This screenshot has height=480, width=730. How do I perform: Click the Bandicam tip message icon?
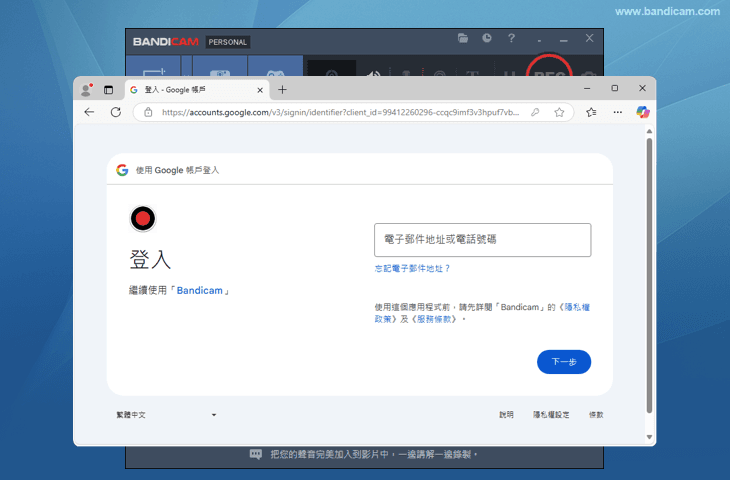256,454
